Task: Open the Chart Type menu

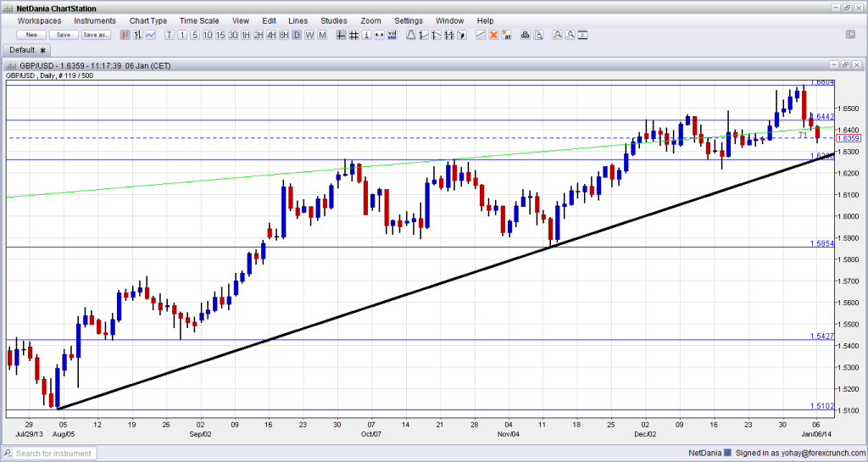Action: [148, 20]
